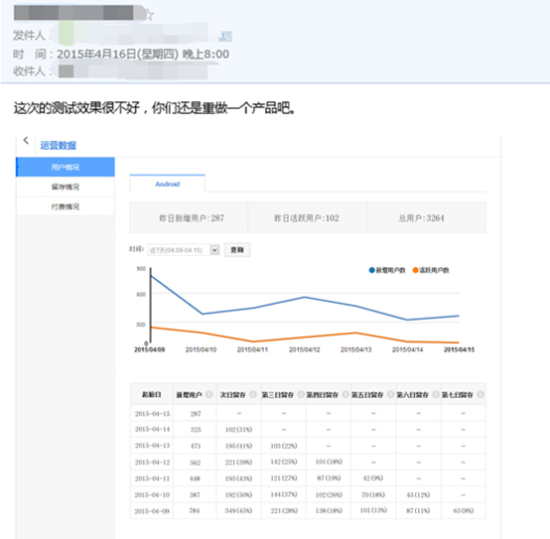
Task: Click the 784 new users cell
Action: [x=195, y=511]
